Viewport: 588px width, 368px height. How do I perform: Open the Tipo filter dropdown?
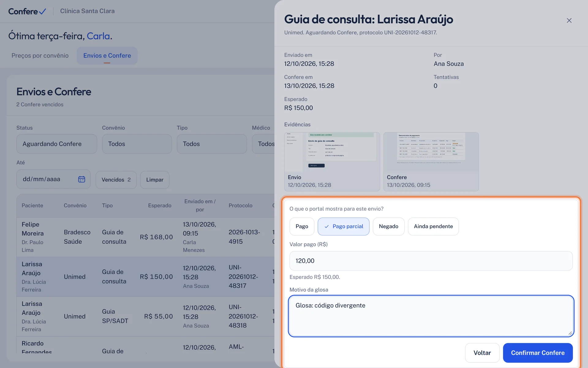tap(212, 144)
